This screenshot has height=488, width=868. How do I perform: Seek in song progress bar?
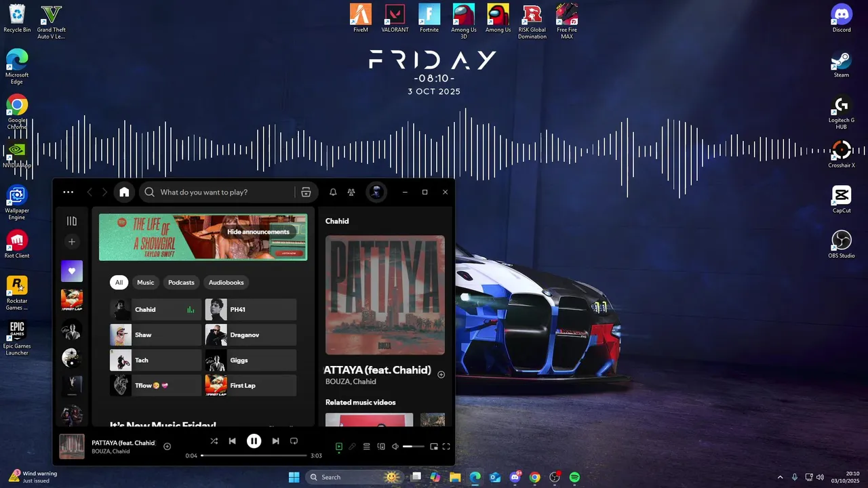(x=254, y=455)
